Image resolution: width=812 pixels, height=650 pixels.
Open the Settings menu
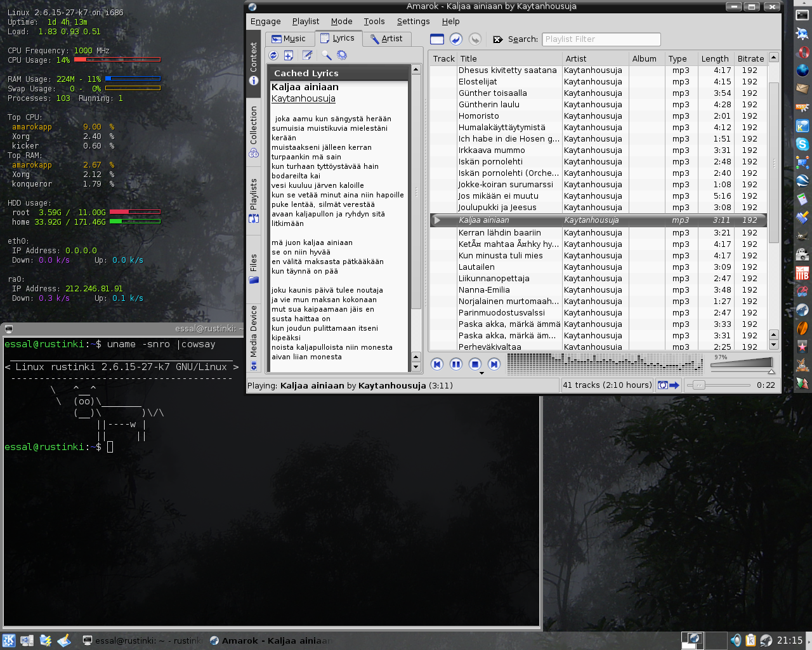pyautogui.click(x=413, y=22)
